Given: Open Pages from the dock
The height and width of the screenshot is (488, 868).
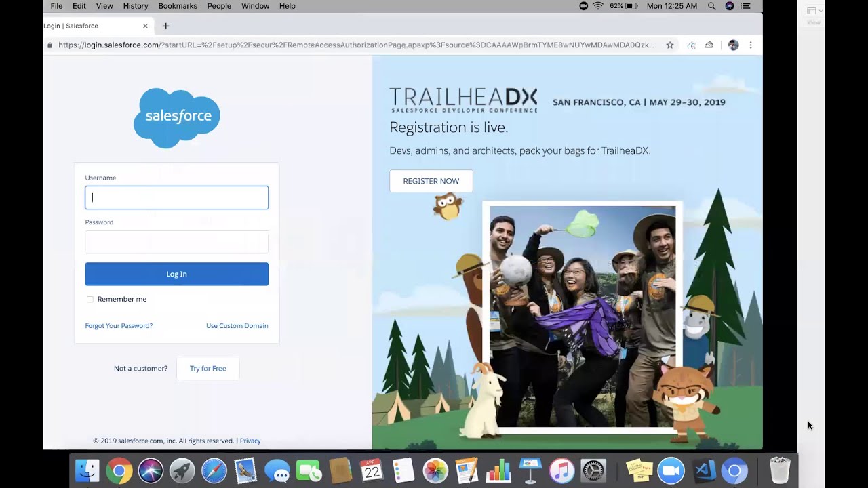Looking at the screenshot, I should (467, 471).
